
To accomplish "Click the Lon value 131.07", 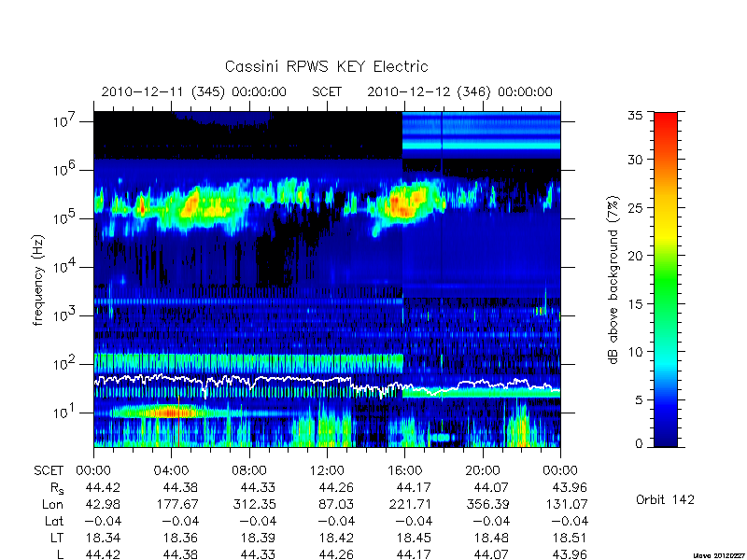I will point(566,504).
